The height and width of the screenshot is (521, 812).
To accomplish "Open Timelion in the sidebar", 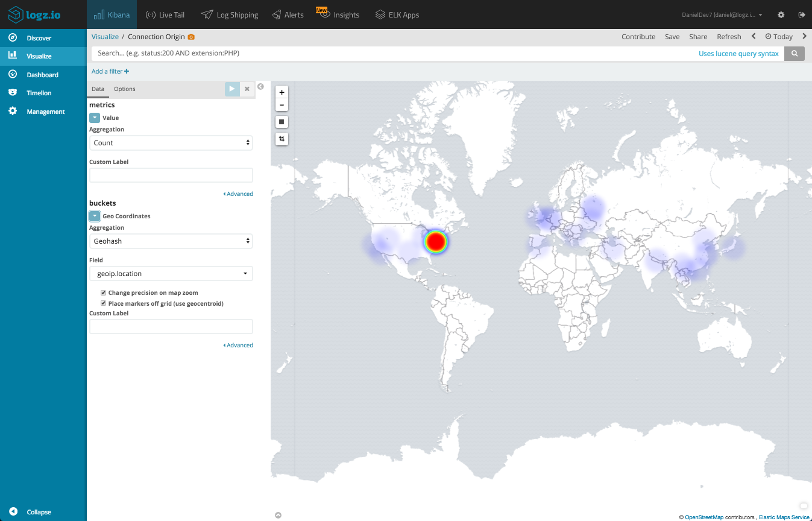I will pyautogui.click(x=43, y=93).
